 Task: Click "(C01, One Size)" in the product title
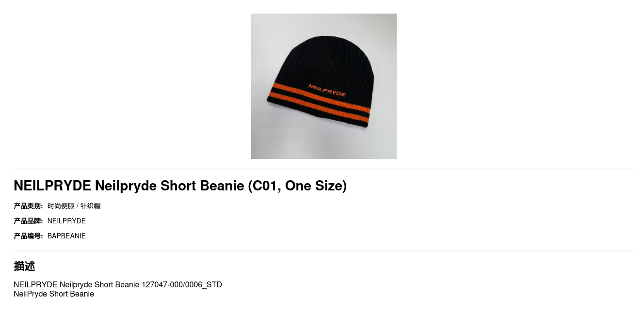pyautogui.click(x=297, y=186)
